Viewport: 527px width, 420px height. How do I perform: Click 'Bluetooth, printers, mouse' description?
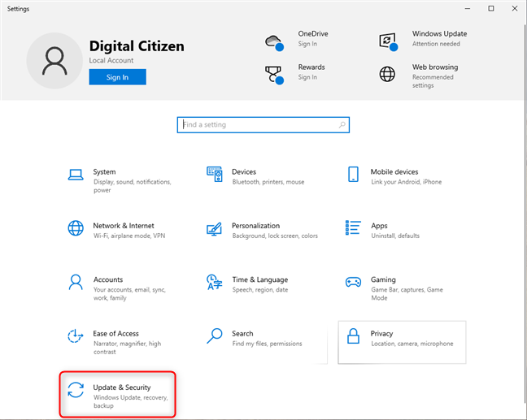[x=268, y=182]
